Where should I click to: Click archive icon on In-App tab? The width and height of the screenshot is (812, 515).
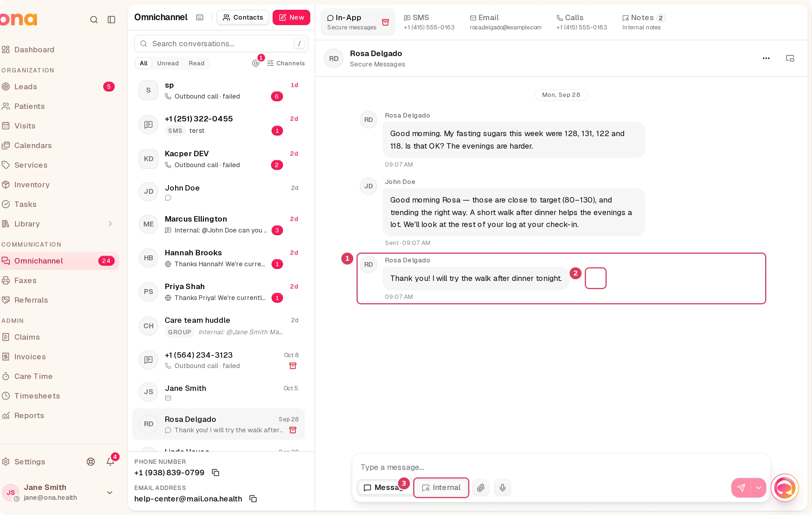pyautogui.click(x=385, y=22)
